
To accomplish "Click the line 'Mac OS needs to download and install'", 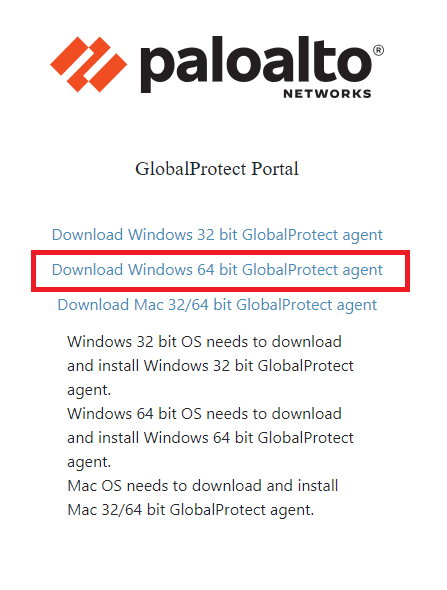I will 203,486.
